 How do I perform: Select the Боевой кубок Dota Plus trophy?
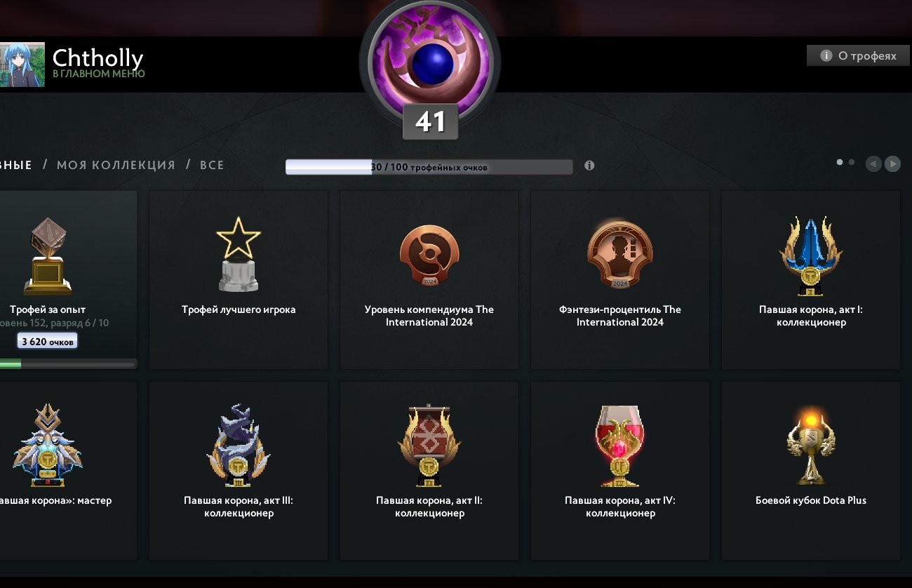811,446
